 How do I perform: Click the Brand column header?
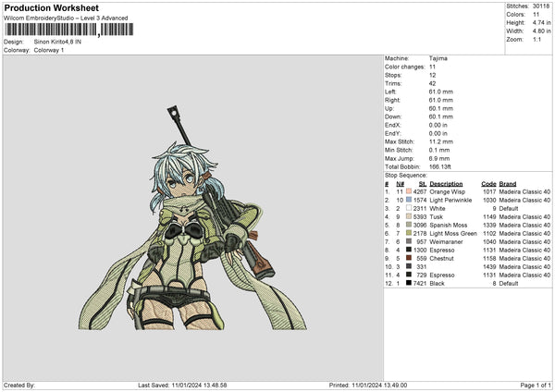pos(508,183)
